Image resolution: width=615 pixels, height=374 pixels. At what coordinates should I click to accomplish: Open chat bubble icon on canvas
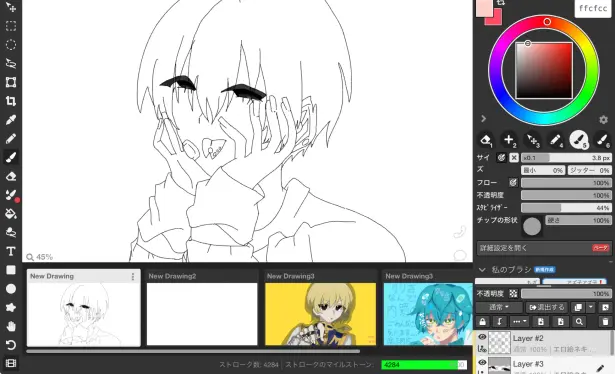click(460, 255)
